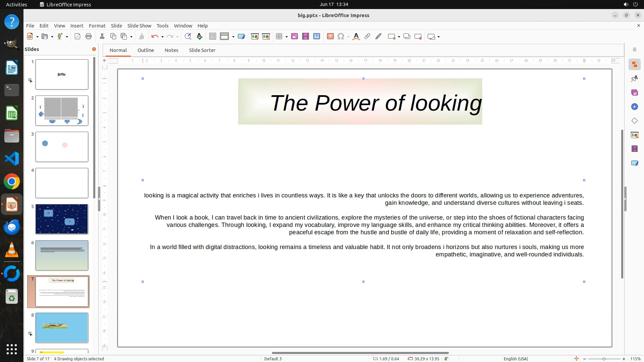Switch to the Slide Sorter tab

tap(202, 50)
